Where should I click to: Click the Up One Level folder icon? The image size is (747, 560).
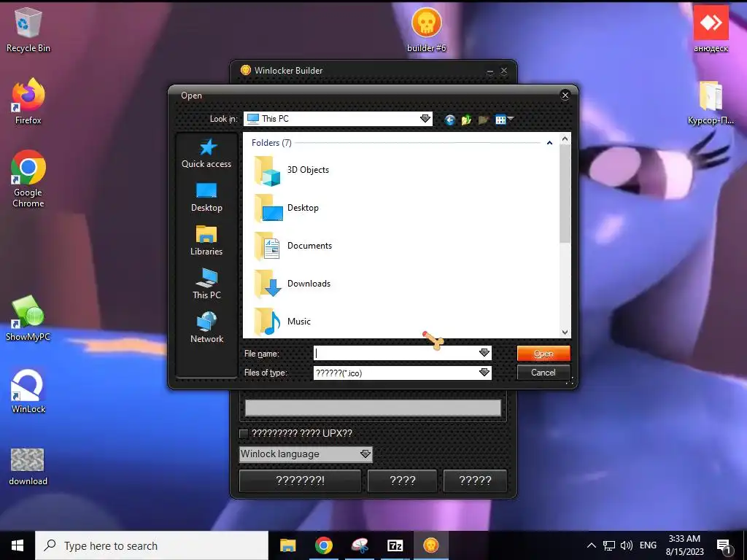(466, 120)
